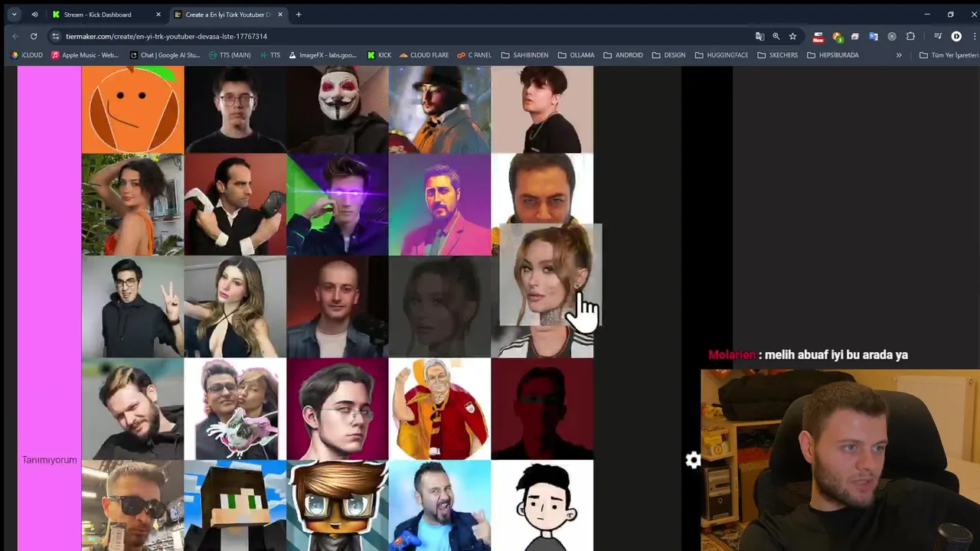Open the KICK bookmark
Image resolution: width=980 pixels, height=551 pixels.
[x=380, y=55]
